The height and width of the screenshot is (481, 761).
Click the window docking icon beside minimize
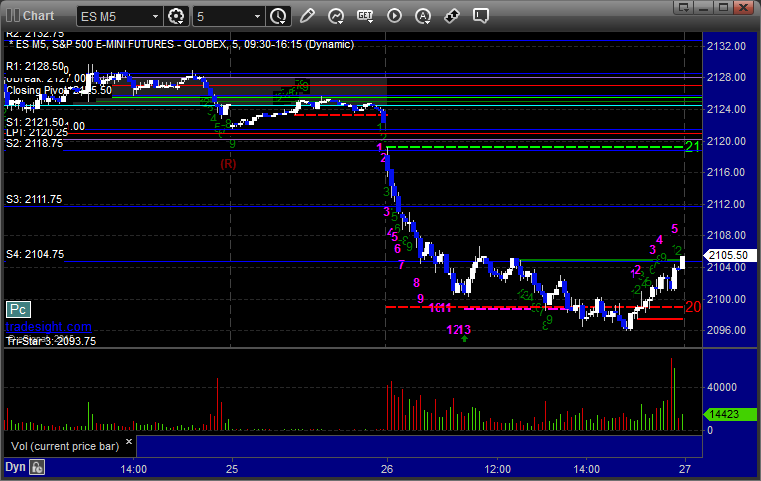(x=683, y=7)
